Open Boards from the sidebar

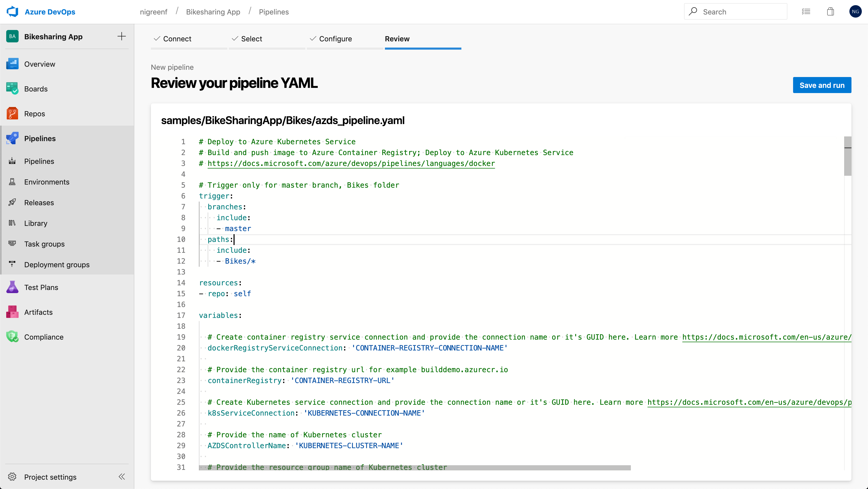pos(36,89)
